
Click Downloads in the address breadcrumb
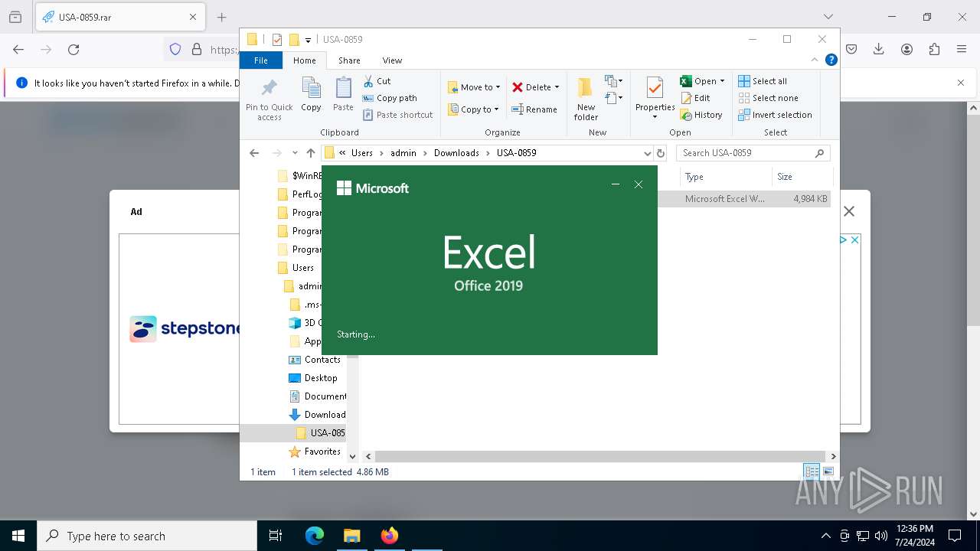tap(456, 153)
